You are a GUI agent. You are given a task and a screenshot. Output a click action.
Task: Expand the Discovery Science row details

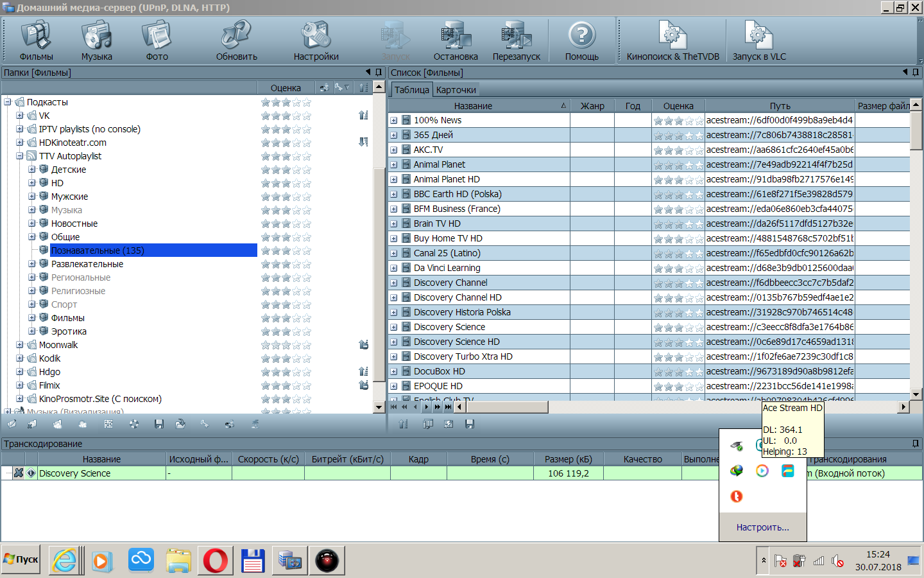point(394,327)
